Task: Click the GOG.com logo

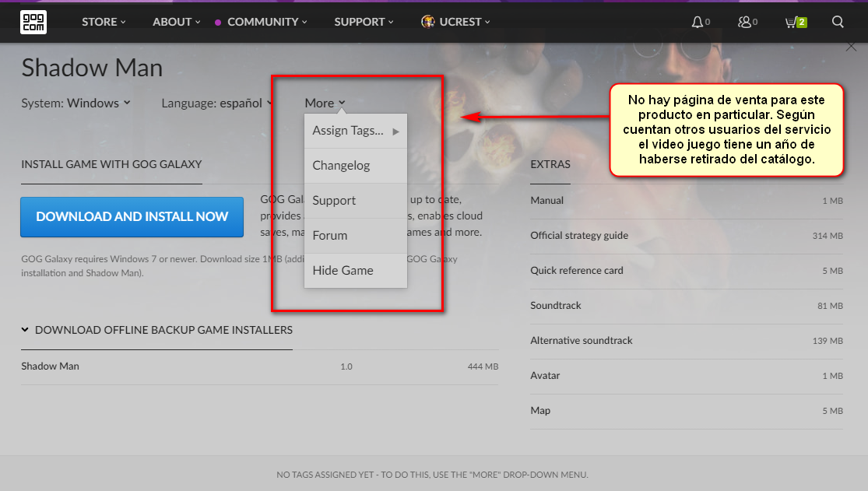Action: (x=33, y=22)
